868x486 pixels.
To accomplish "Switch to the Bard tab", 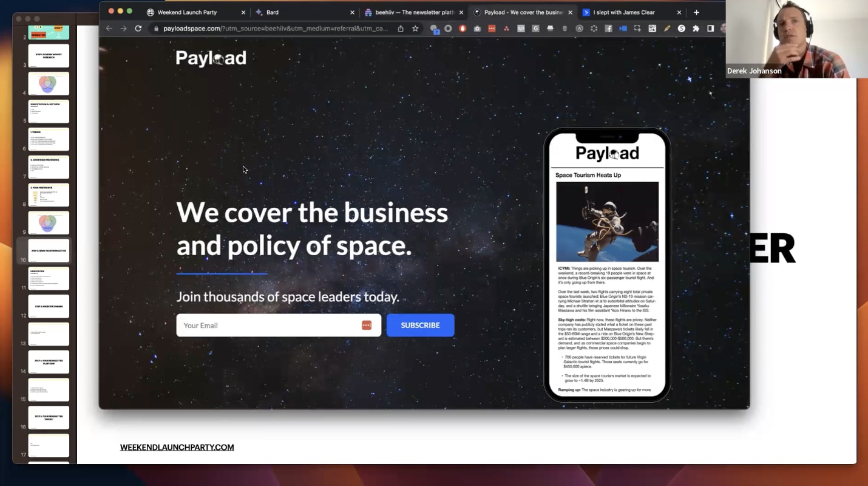I will (x=304, y=12).
